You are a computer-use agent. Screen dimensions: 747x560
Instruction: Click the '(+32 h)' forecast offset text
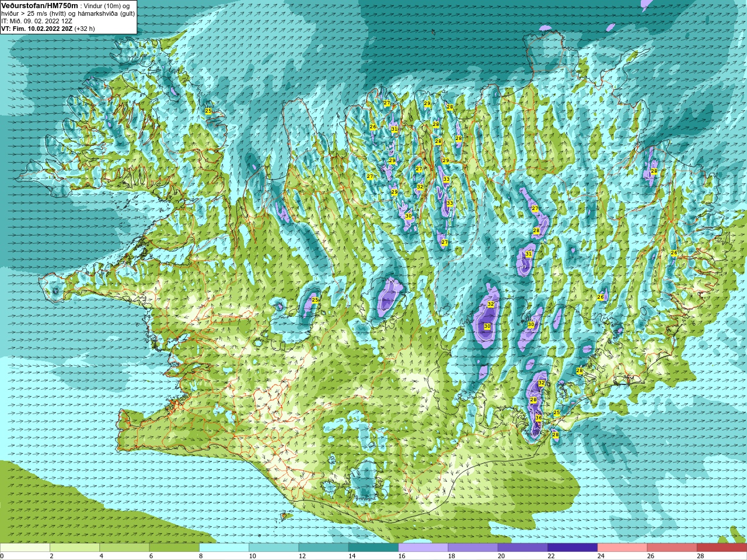(x=85, y=29)
